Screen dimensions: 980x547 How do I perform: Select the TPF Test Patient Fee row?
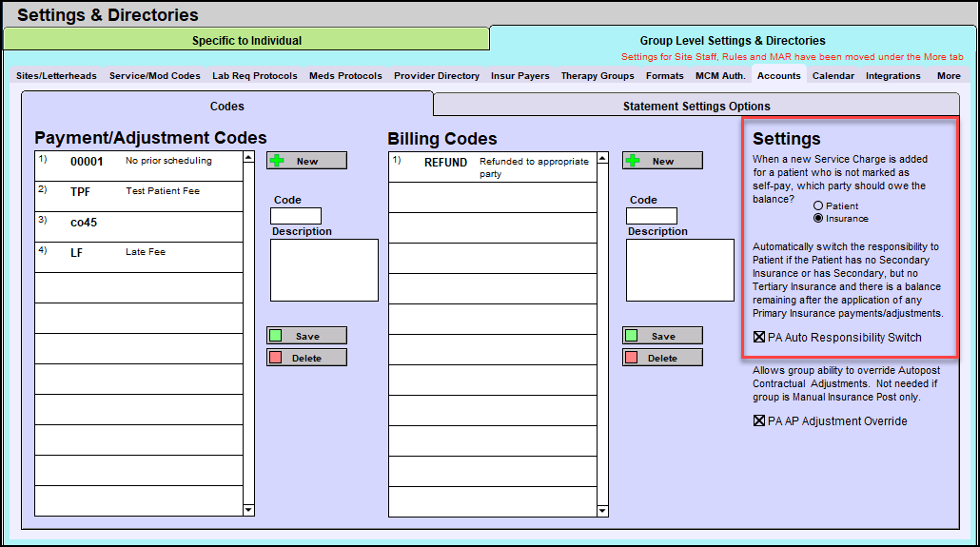coord(138,196)
